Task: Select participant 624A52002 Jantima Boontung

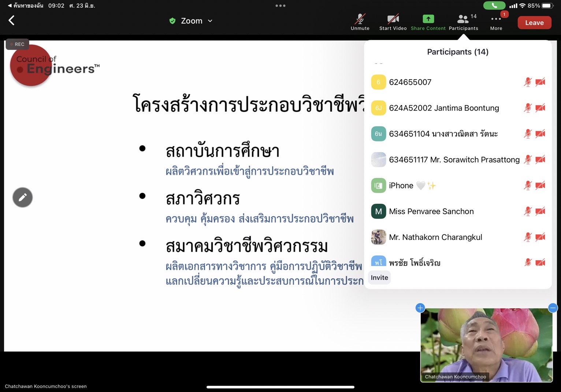Action: pyautogui.click(x=444, y=108)
